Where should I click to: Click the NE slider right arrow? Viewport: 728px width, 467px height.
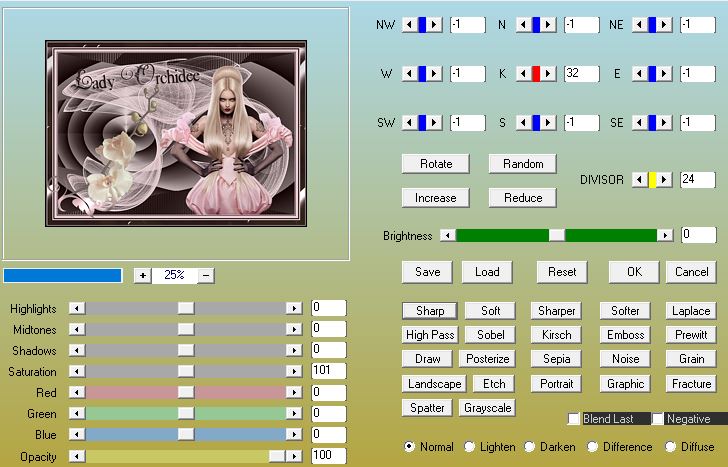(x=664, y=25)
